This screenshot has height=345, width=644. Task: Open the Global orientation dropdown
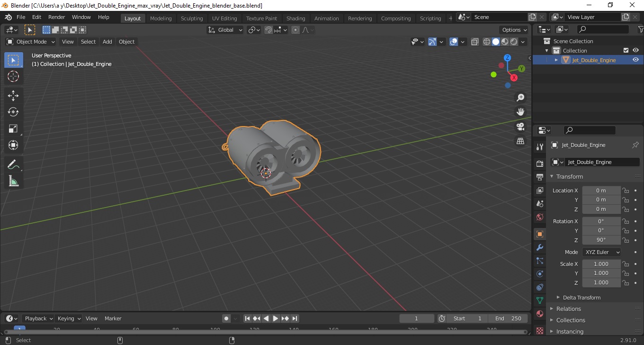[225, 30]
